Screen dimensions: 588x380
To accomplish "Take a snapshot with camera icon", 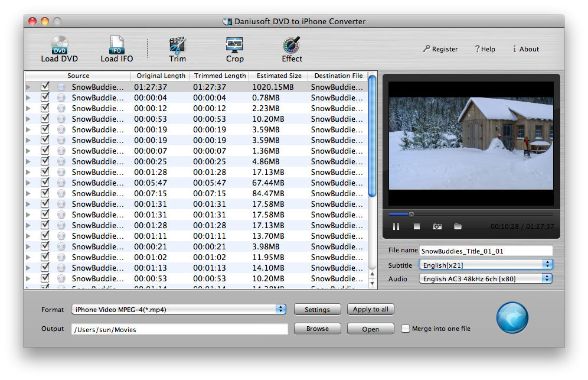I will click(437, 226).
